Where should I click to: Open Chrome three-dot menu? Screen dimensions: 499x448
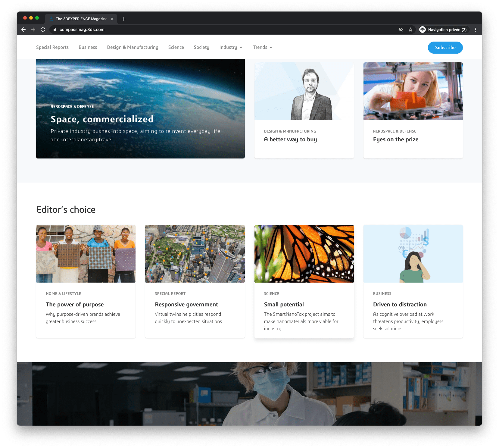pos(476,30)
